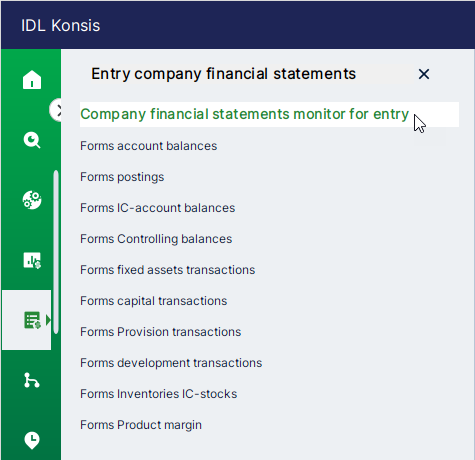Choose Forms IC-account balances

click(157, 208)
